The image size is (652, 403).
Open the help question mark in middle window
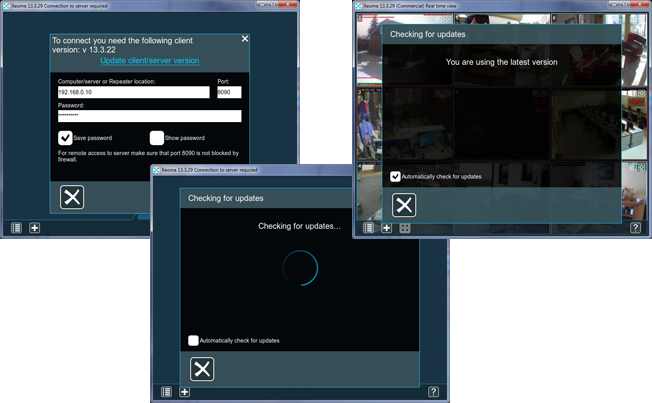(x=433, y=392)
